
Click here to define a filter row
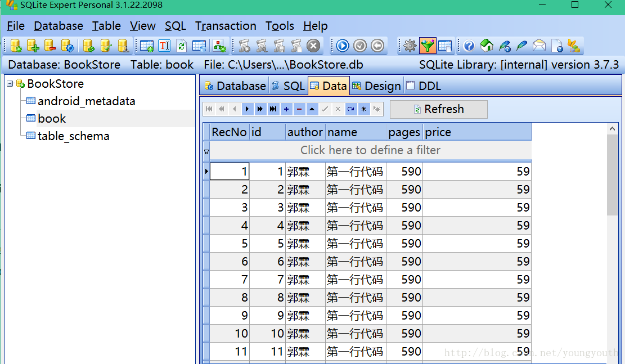click(370, 150)
